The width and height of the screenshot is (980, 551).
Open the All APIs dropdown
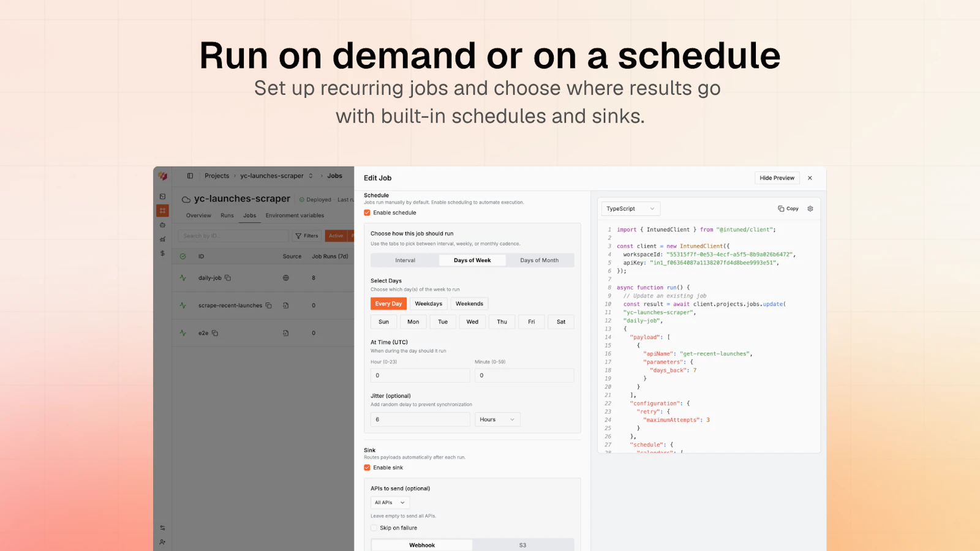click(x=390, y=503)
